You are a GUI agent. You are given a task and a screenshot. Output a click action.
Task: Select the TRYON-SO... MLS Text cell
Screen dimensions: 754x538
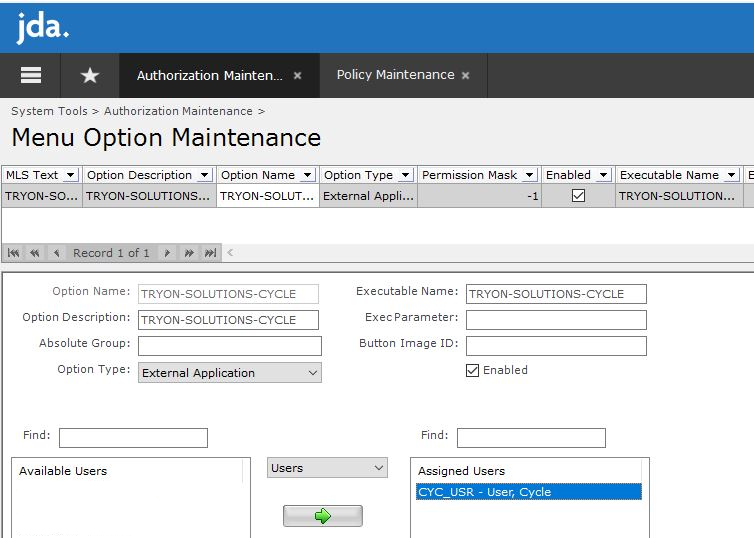tap(42, 196)
